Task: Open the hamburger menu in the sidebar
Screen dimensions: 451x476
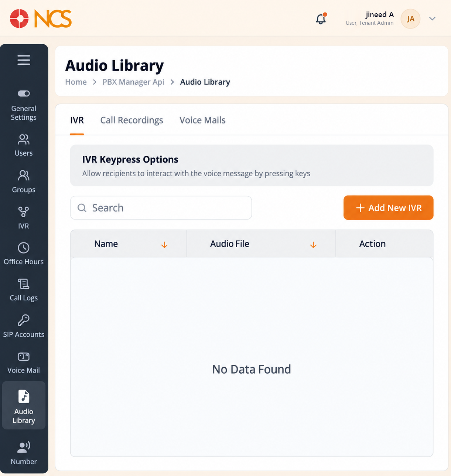Action: pos(24,60)
